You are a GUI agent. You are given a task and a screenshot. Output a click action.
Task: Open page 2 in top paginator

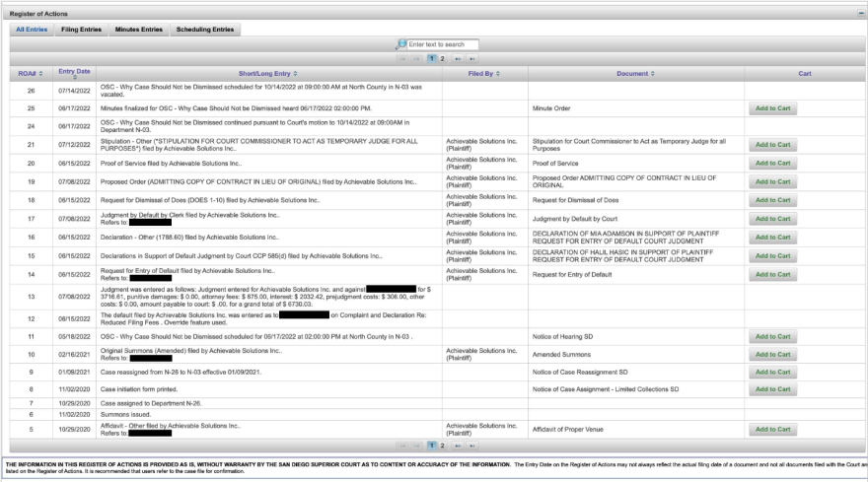click(x=442, y=59)
